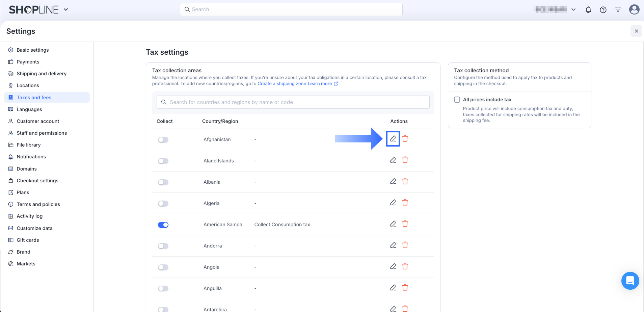Screen dimensions: 644x312
Task: Expand the SHOPLINE logo dropdown arrow
Action: [66, 9]
